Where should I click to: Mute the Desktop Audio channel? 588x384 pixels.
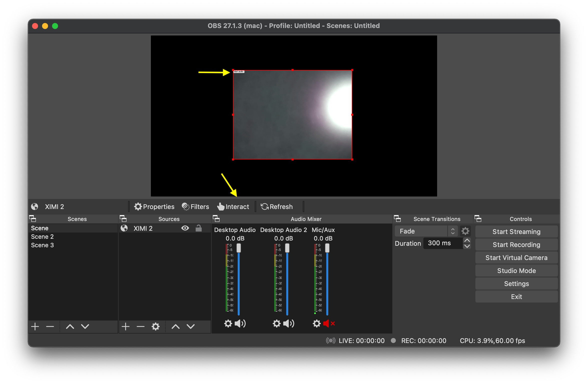[x=240, y=323]
